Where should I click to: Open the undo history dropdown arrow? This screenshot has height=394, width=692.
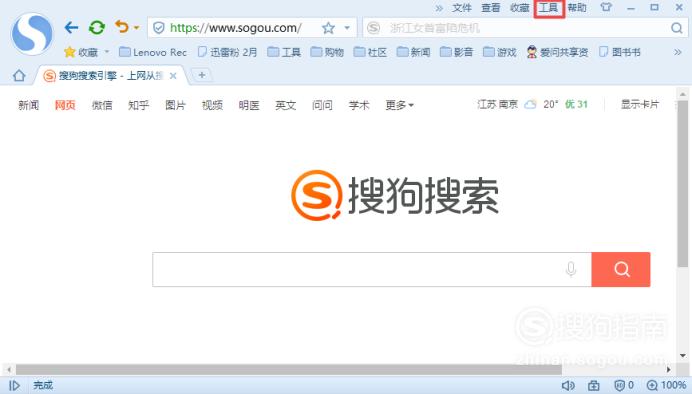click(x=137, y=28)
